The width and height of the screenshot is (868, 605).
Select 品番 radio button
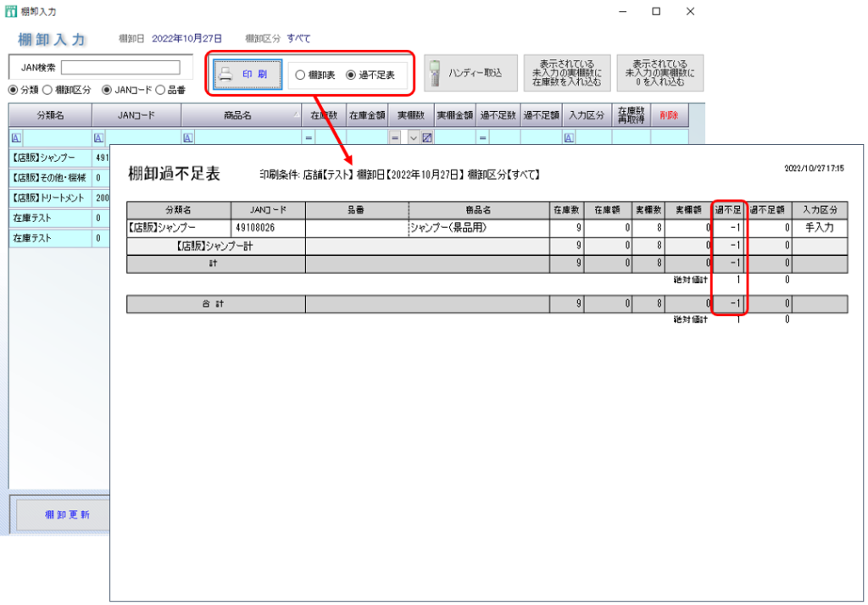coord(160,90)
